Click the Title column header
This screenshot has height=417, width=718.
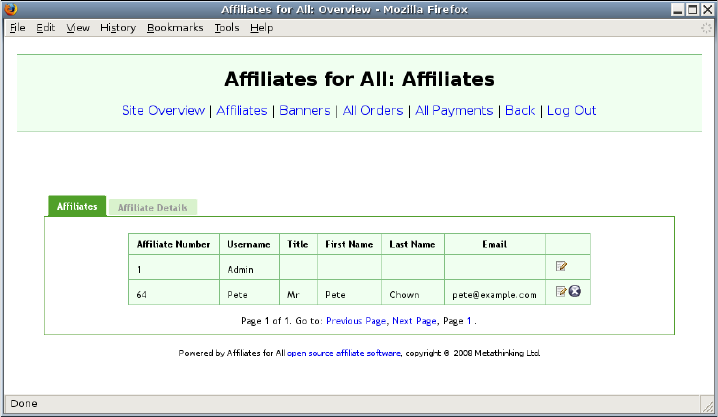click(298, 244)
